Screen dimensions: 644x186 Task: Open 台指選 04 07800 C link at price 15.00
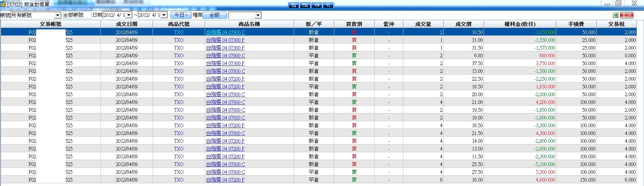(x=225, y=71)
